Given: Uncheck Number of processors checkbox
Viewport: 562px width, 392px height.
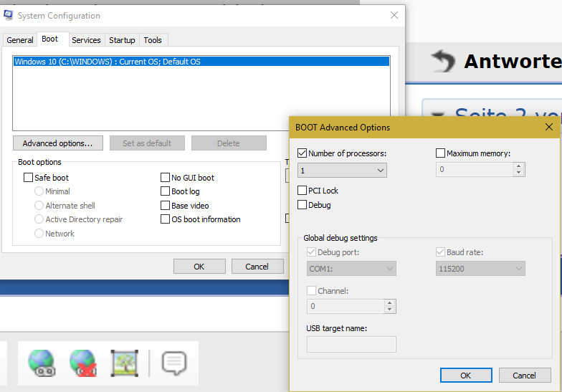Looking at the screenshot, I should [303, 153].
